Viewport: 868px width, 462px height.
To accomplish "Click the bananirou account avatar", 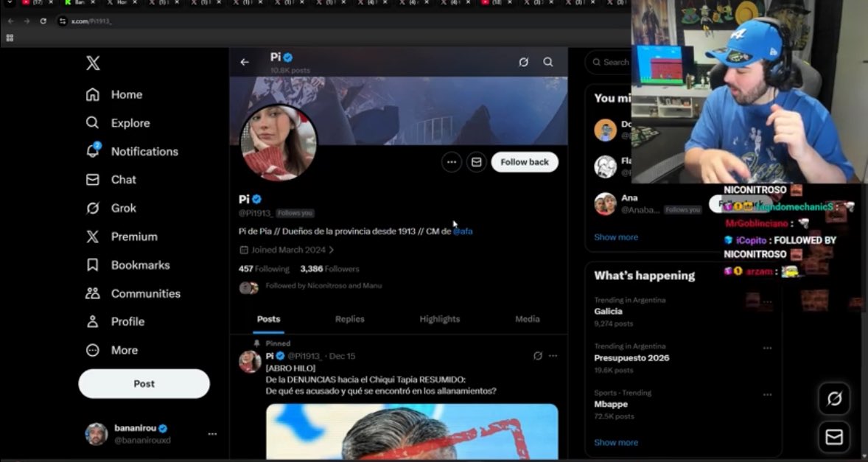I will point(97,434).
